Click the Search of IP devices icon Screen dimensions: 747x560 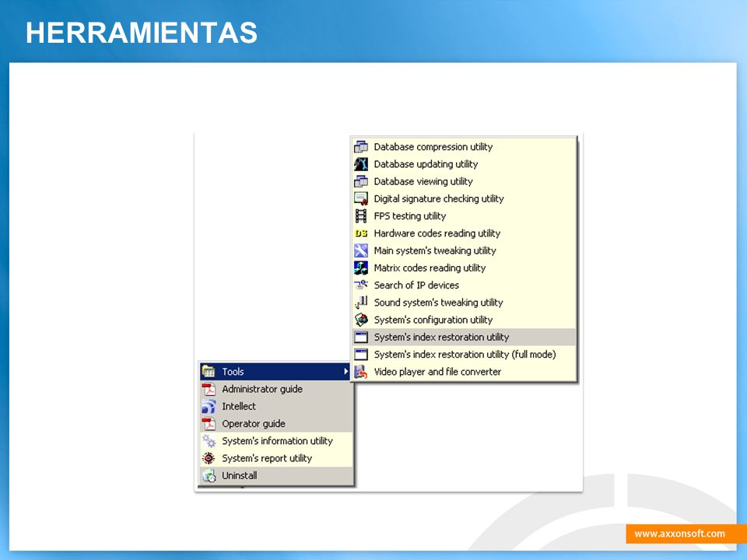[x=361, y=285]
